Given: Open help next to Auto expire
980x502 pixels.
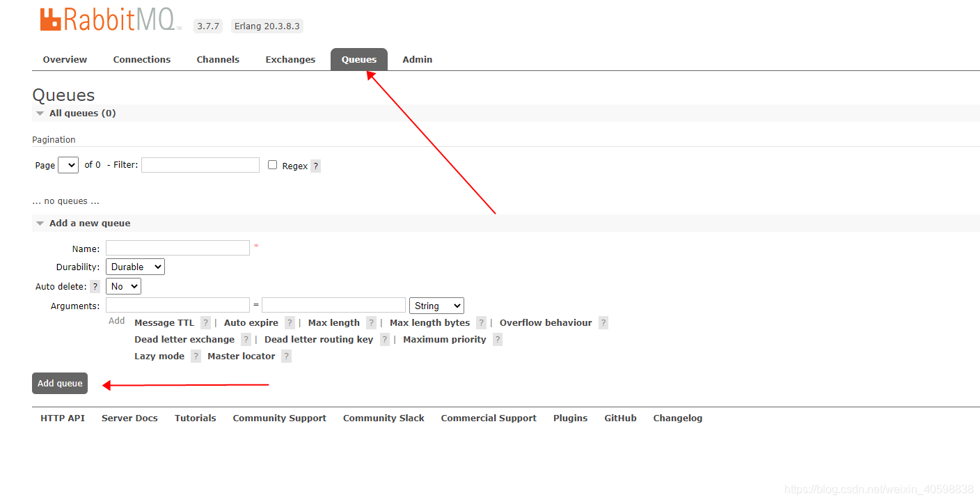Looking at the screenshot, I should point(290,322).
